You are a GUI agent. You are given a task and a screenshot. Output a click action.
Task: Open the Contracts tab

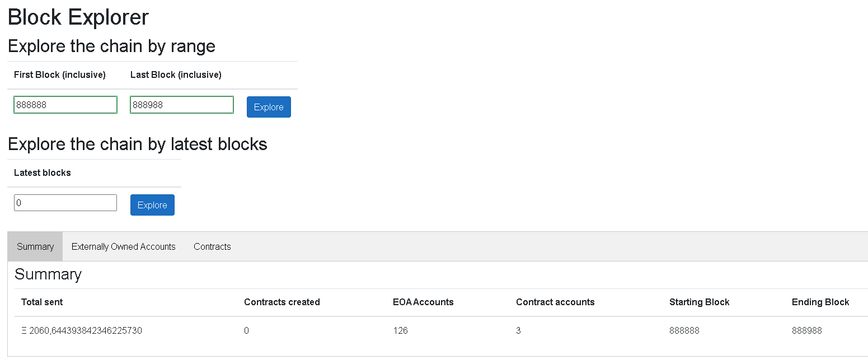(212, 246)
